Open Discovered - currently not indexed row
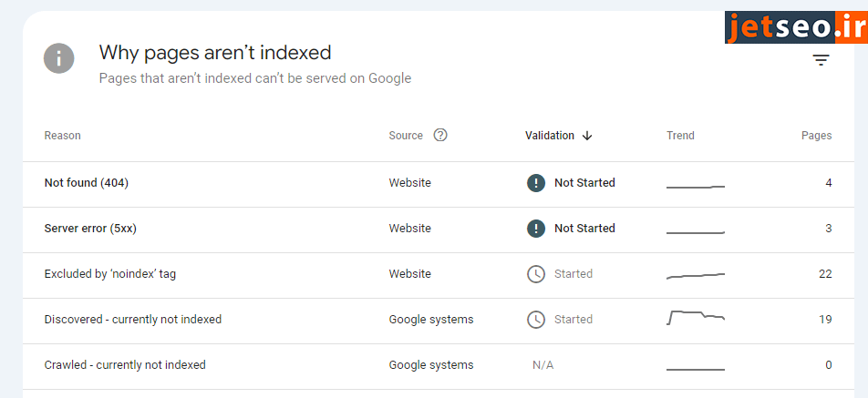868x398 pixels. tap(133, 320)
